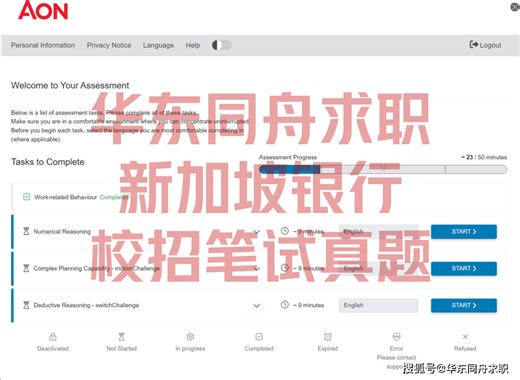Click the Deactivated lock legend icon
The height and width of the screenshot is (380, 520).
click(53, 337)
